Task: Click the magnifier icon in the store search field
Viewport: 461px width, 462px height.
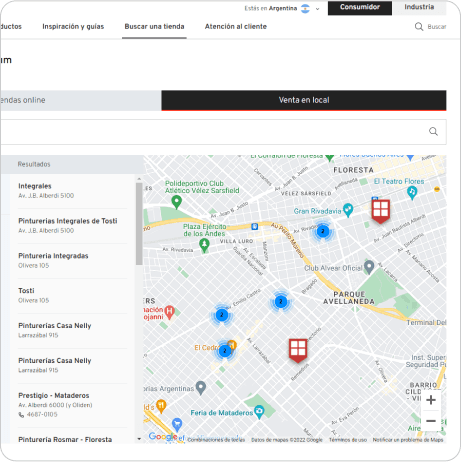Action: [433, 131]
